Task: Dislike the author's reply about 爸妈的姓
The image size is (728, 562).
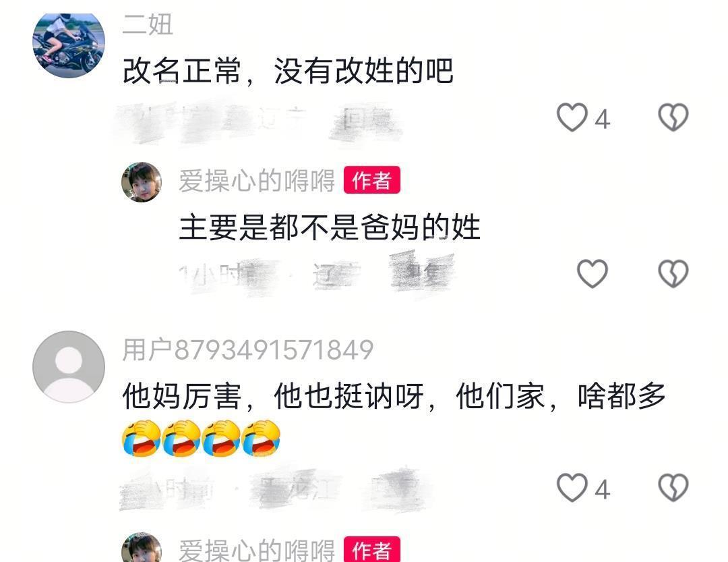Action: (673, 273)
